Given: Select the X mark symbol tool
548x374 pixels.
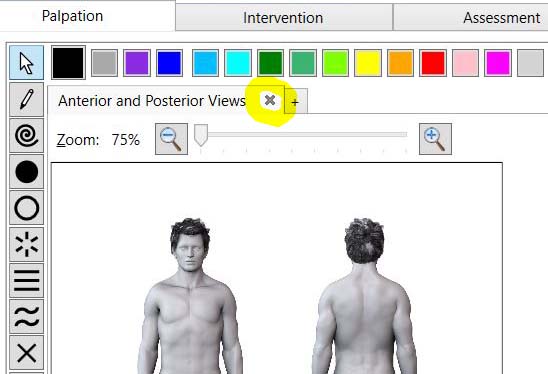Looking at the screenshot, I should click(27, 353).
